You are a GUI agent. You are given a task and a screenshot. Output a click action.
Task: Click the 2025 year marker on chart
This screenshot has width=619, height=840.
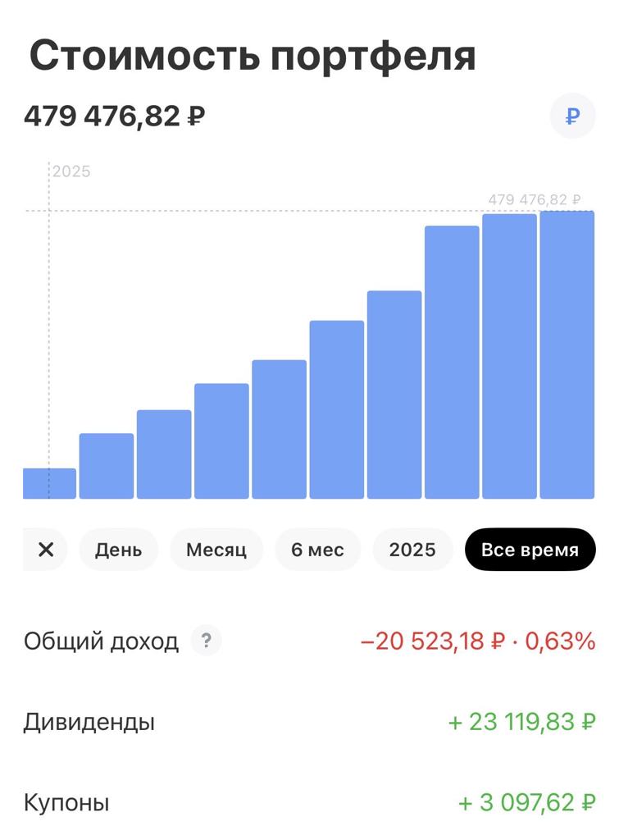point(71,171)
